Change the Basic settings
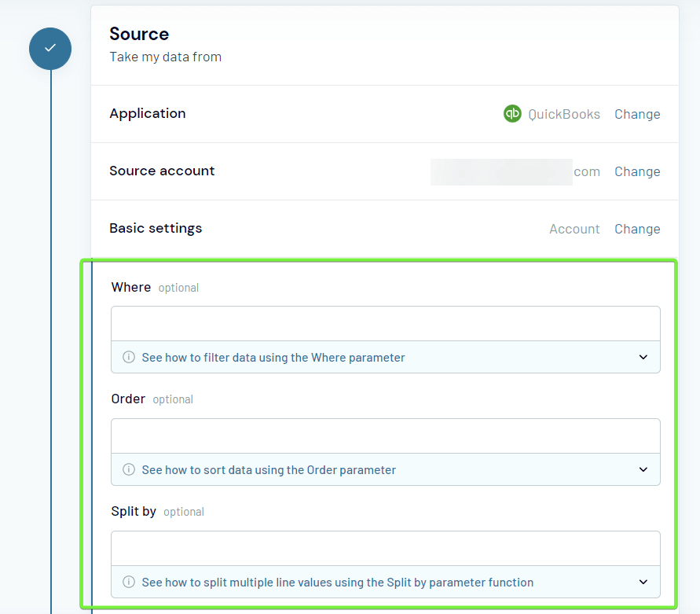 tap(637, 228)
